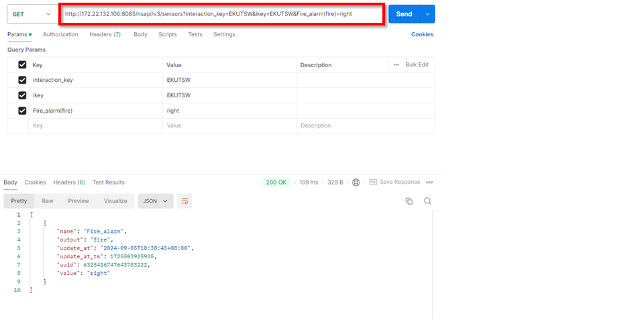The width and height of the screenshot is (644, 322).
Task: Open search in response body
Action: coord(427,201)
